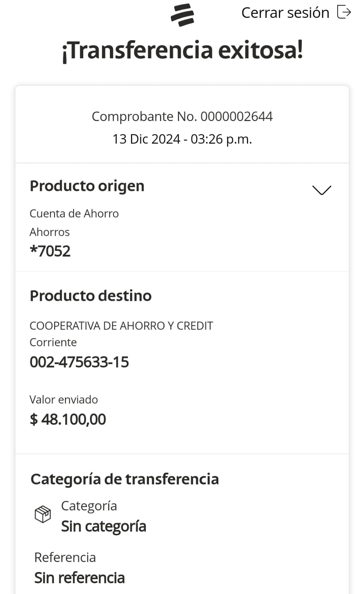The height and width of the screenshot is (594, 364).
Task: Collapse the Producto origen chevron
Action: tap(321, 190)
